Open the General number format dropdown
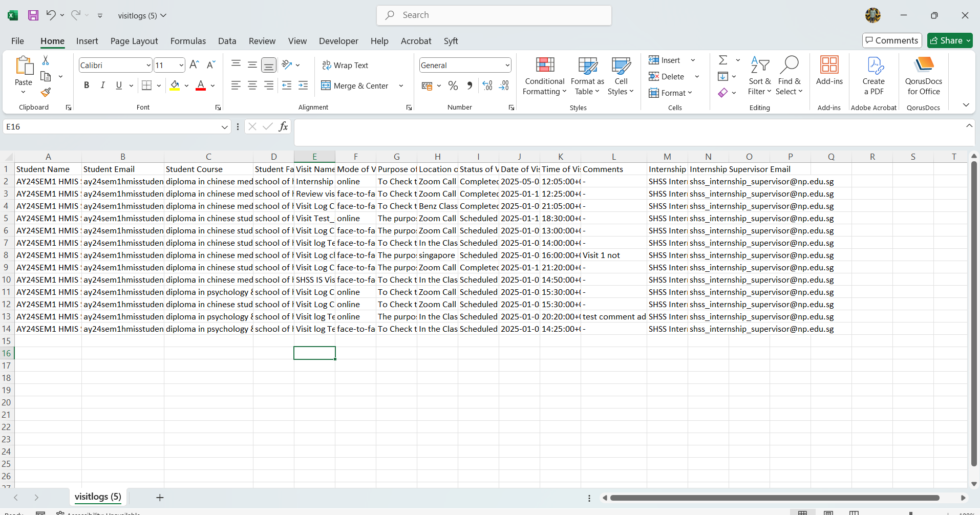The image size is (980, 515). pos(507,65)
